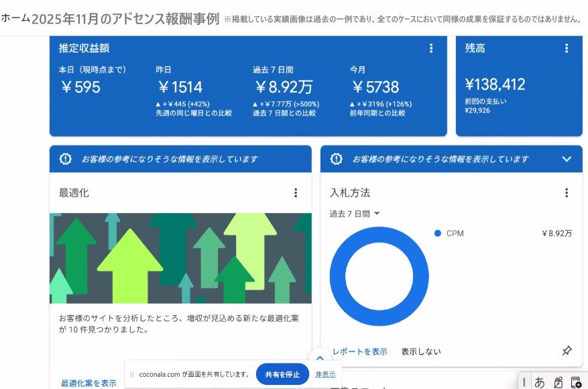Click the balance amount ¥138,412
This screenshot has width=588, height=389.
(495, 85)
